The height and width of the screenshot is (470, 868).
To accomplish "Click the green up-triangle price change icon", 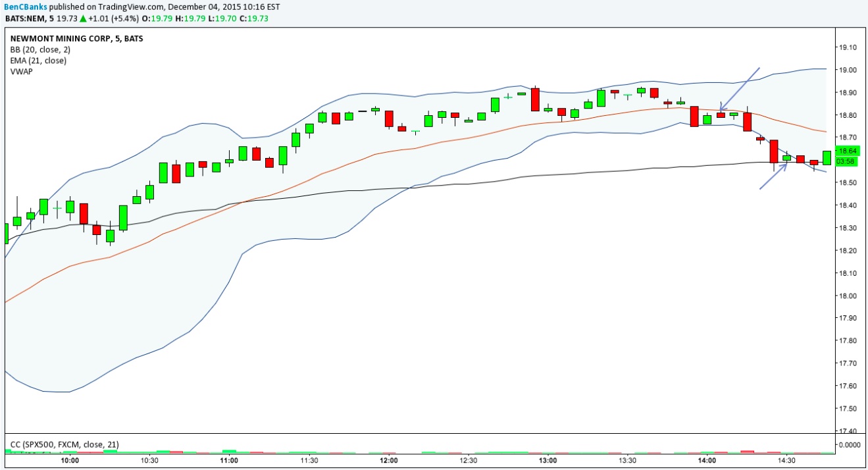I will pyautogui.click(x=82, y=18).
